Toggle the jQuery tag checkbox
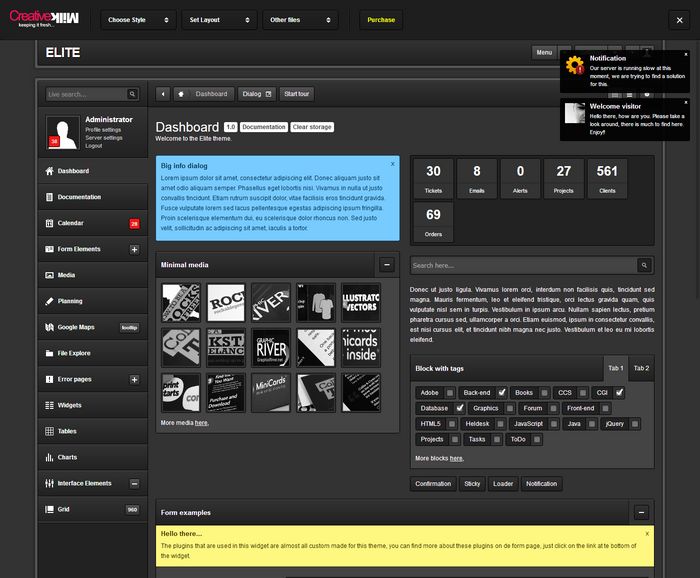The image size is (700, 578). [x=635, y=424]
